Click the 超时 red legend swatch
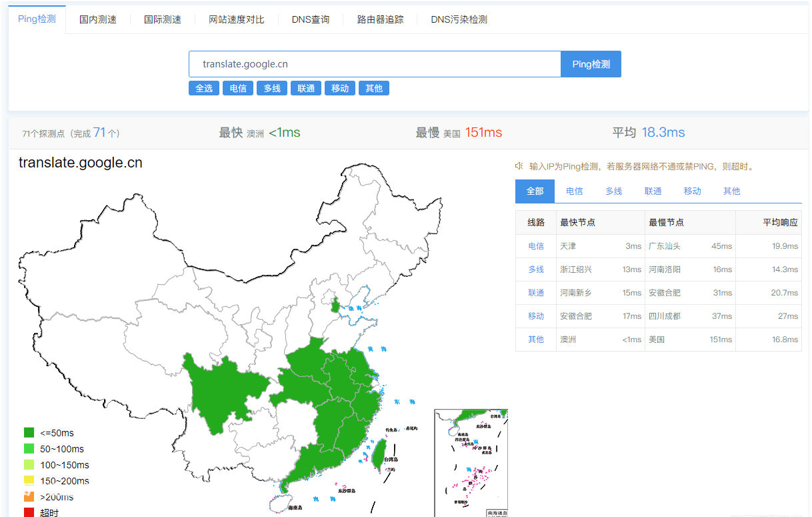Screen dimensions: 812x517 (x=29, y=512)
